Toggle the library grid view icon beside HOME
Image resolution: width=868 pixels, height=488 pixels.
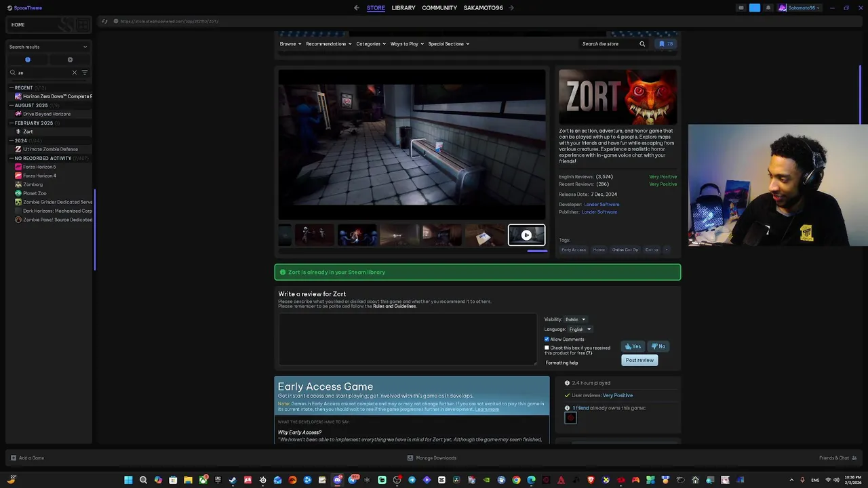pyautogui.click(x=83, y=25)
